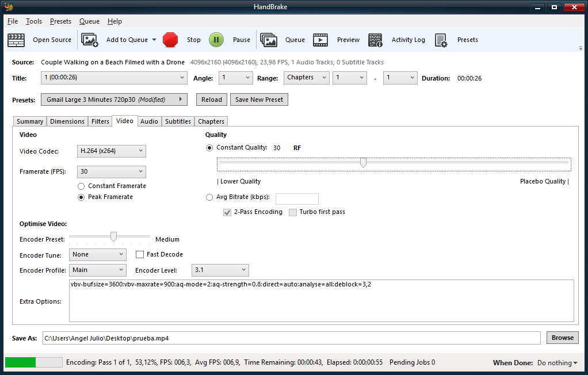
Task: Click the Open Source film clapper icon
Action: (x=16, y=40)
